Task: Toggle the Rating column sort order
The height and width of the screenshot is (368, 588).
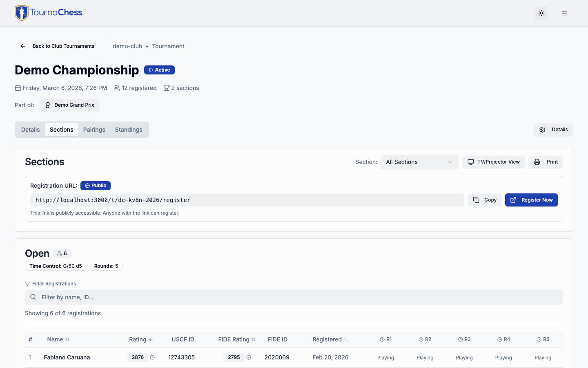Action: [140, 339]
